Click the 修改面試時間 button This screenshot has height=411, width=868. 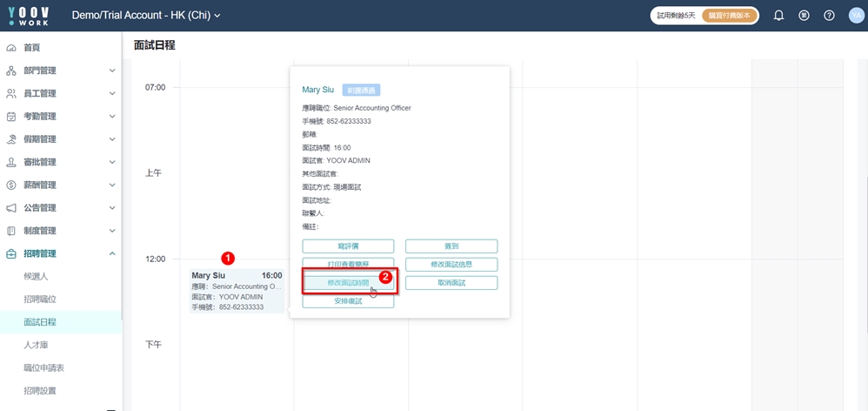point(348,283)
